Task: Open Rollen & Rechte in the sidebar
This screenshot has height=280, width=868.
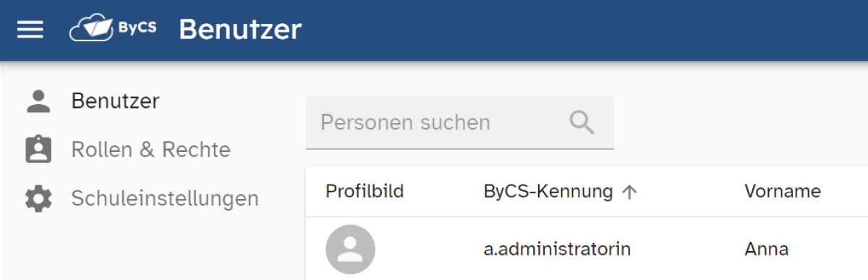Action: click(x=150, y=150)
